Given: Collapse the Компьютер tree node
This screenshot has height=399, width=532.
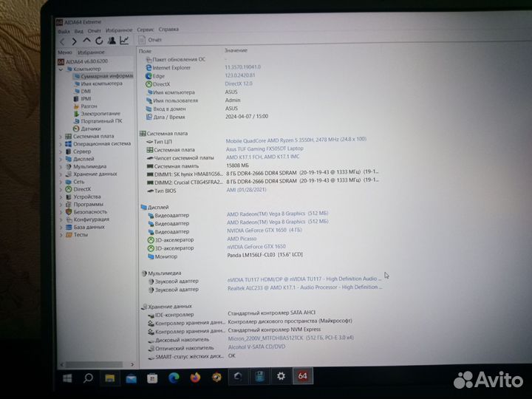Looking at the screenshot, I should (x=60, y=69).
